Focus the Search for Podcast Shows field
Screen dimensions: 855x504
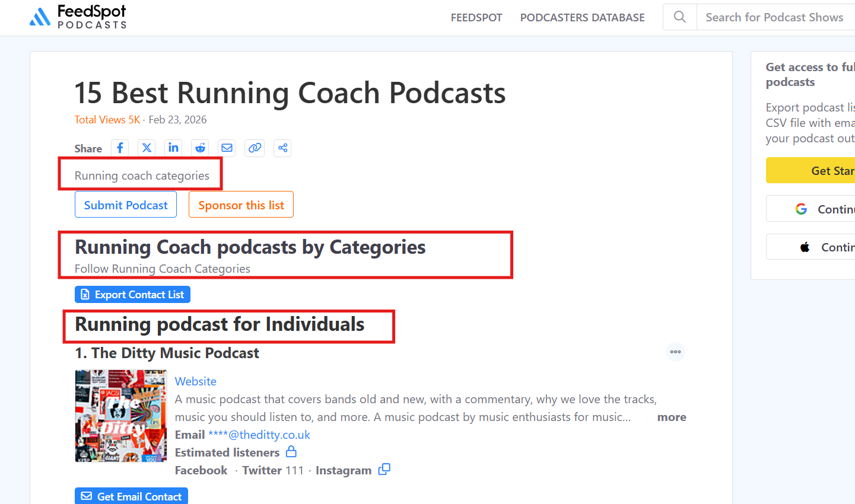[x=776, y=17]
